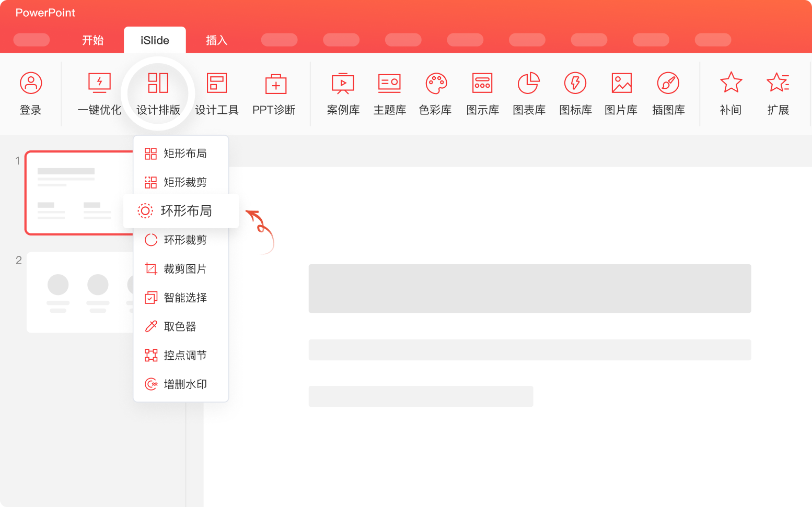
Task: Click the 补间 tween star icon
Action: [730, 82]
